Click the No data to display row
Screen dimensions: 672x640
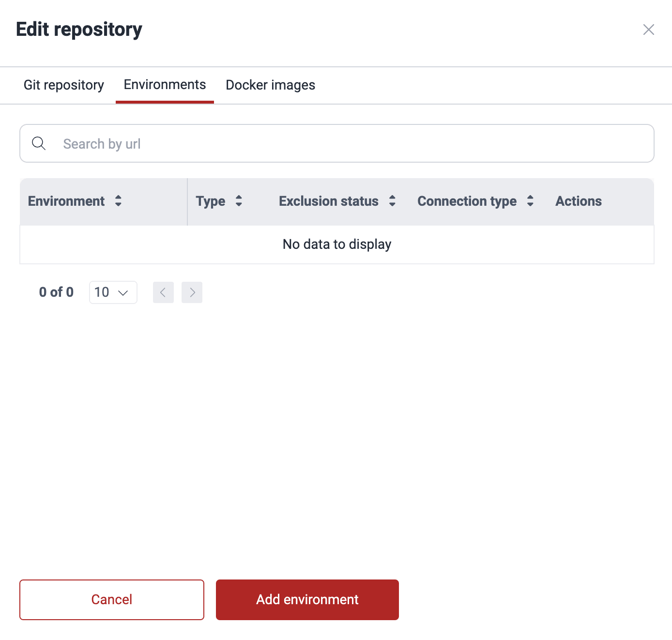pos(337,244)
